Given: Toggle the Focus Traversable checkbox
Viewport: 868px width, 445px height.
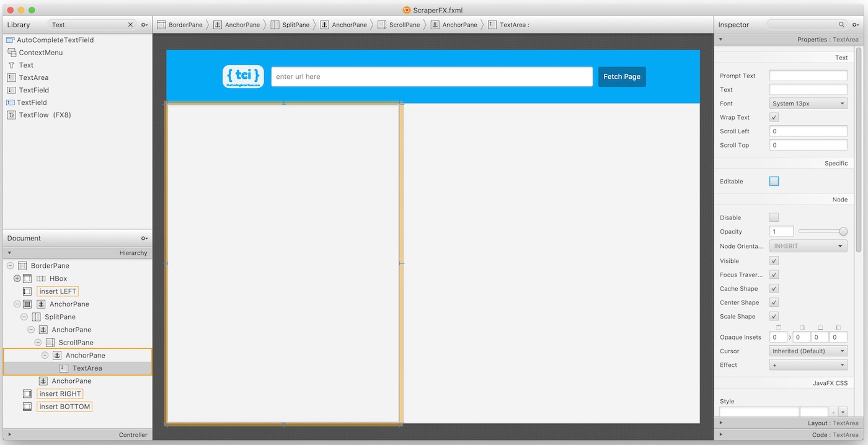Looking at the screenshot, I should pos(773,275).
